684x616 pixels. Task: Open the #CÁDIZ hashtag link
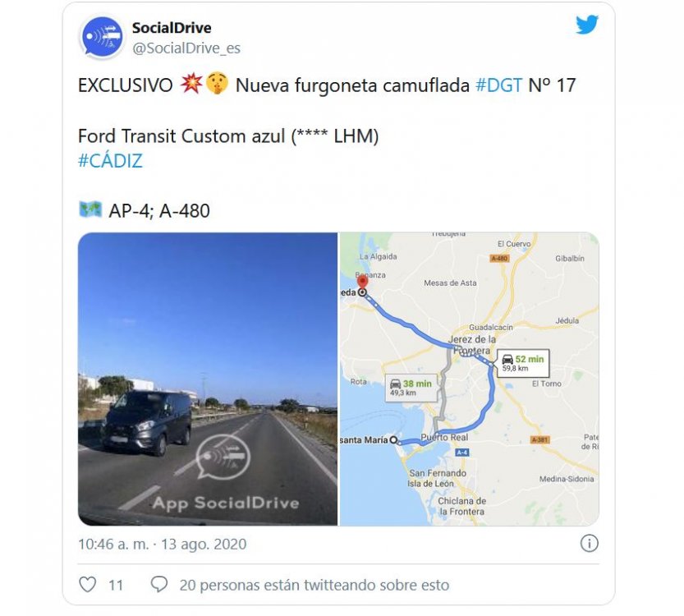(110, 161)
